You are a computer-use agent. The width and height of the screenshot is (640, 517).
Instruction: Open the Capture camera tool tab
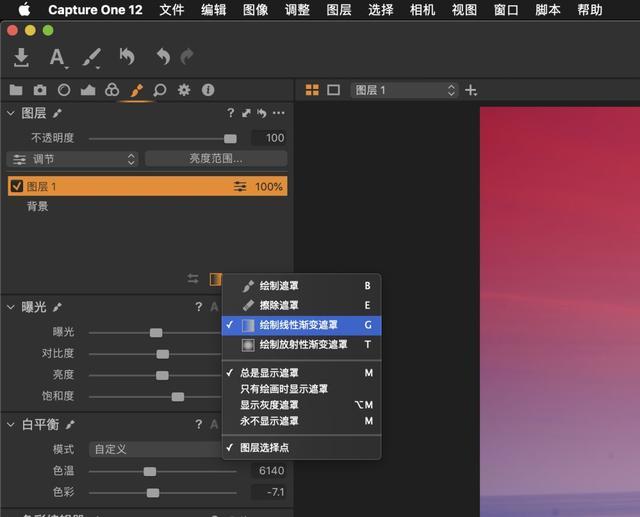[x=40, y=90]
